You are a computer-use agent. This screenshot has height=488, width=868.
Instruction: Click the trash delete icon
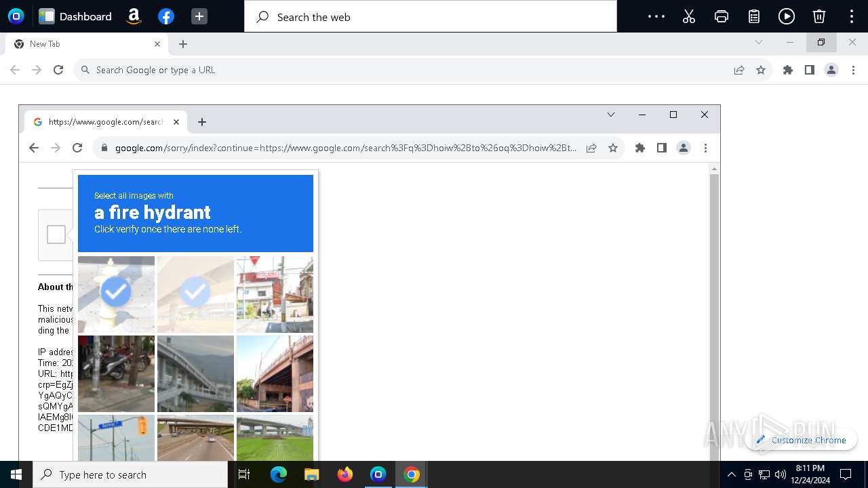819,16
